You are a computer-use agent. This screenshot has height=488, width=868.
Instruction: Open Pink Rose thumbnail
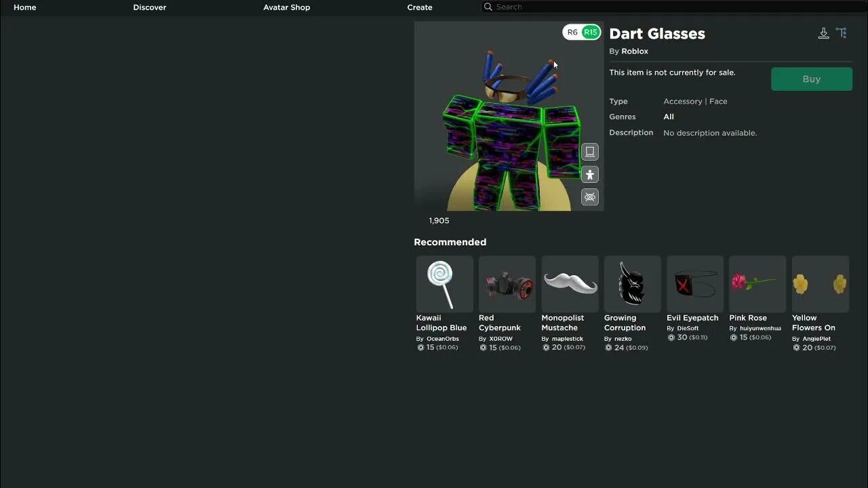tap(757, 284)
